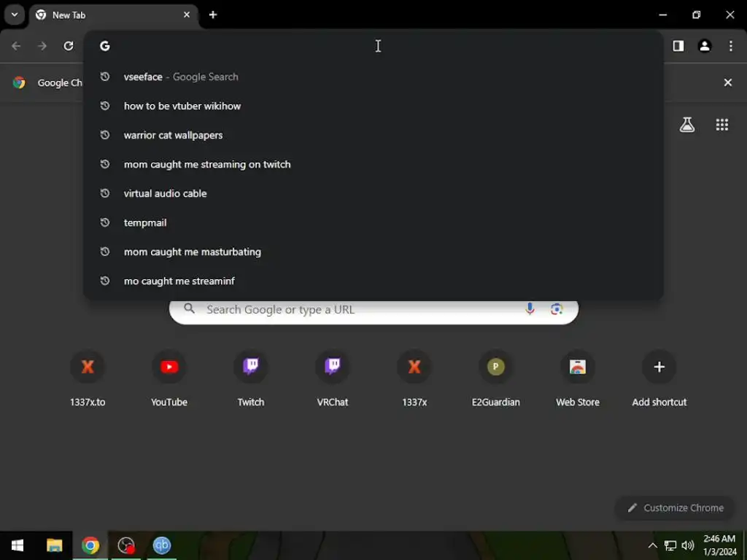Open Chrome three-dot menu
This screenshot has height=560, width=747.
(731, 46)
